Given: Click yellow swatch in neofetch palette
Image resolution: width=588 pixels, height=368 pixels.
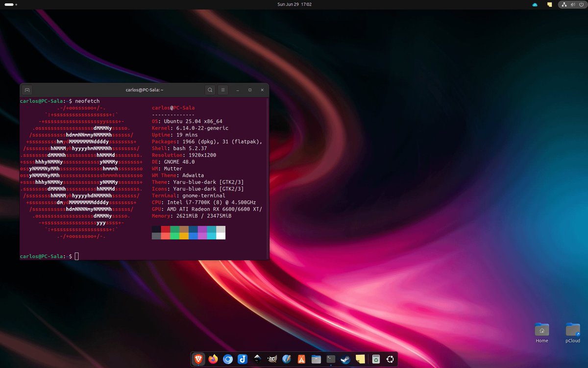Looking at the screenshot, I should point(184,236).
